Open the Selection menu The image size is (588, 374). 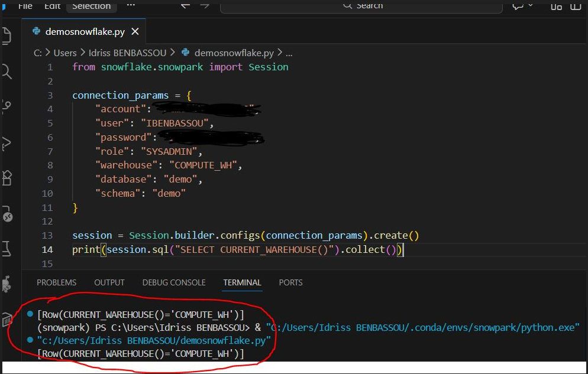[91, 6]
